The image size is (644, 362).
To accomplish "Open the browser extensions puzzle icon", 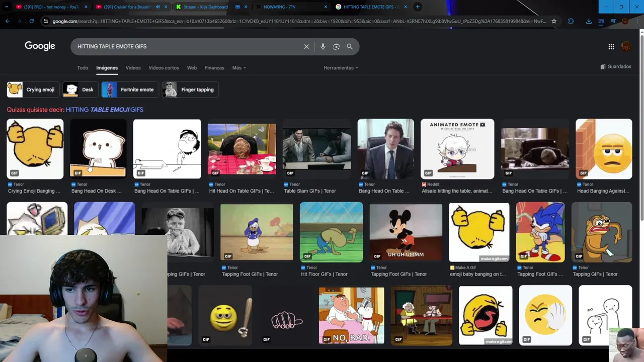I will (571, 21).
